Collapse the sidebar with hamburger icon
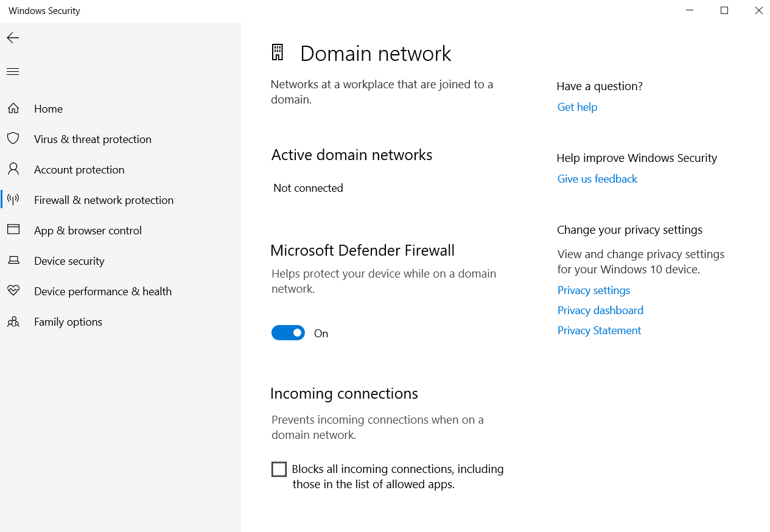 (x=12, y=71)
